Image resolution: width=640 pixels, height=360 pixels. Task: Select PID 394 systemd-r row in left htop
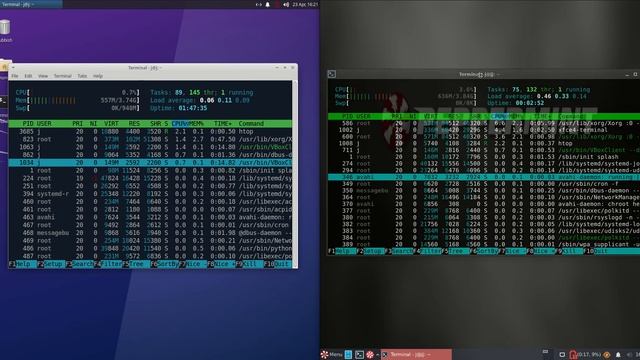(150, 194)
